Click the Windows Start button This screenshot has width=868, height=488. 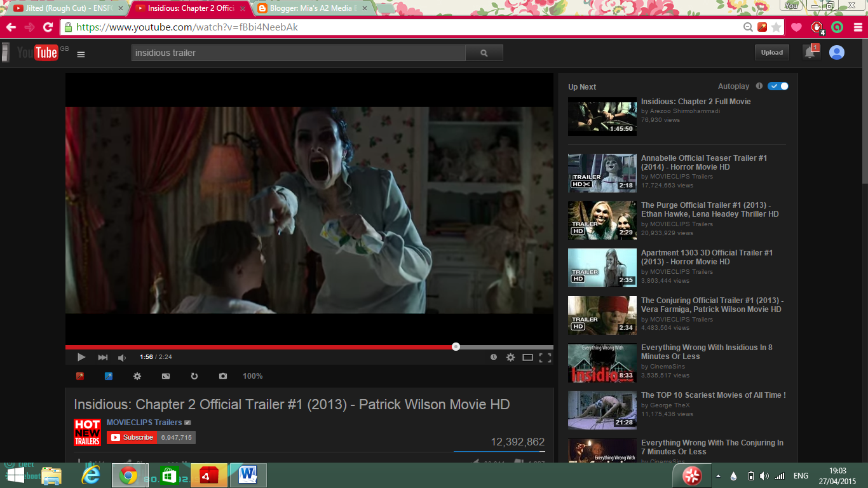[x=15, y=475]
